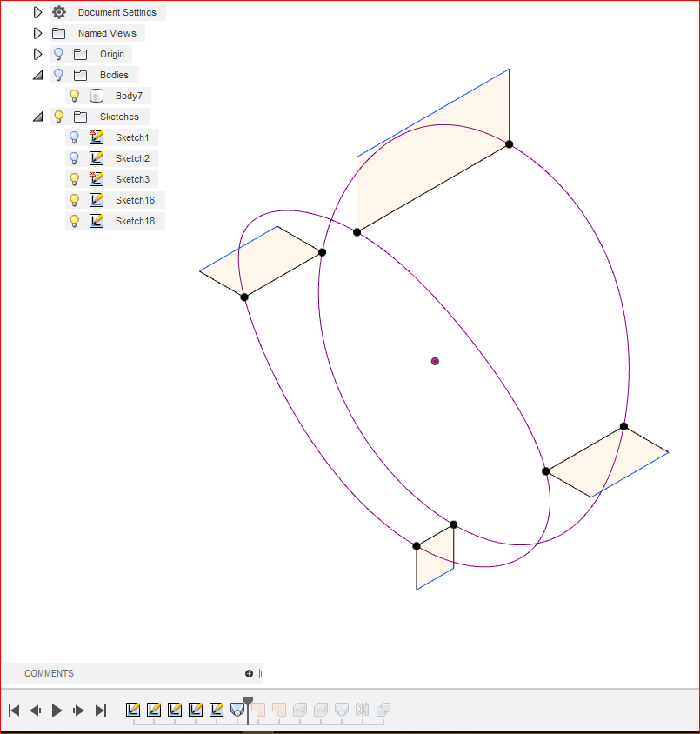Show Sketch1 using its lightbulb
This screenshot has width=700, height=734.
tap(75, 137)
